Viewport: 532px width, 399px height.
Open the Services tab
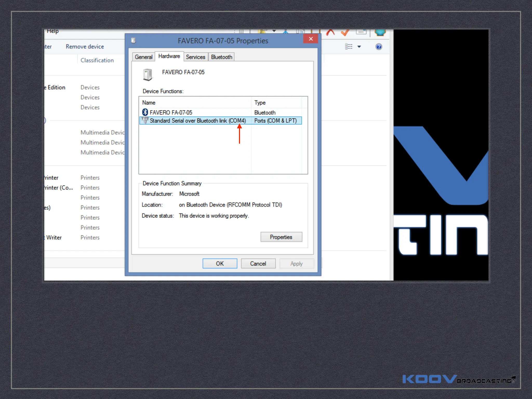click(x=195, y=57)
